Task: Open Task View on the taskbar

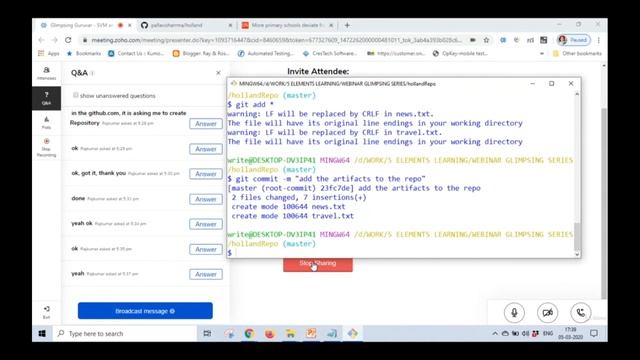Action: coord(207,333)
